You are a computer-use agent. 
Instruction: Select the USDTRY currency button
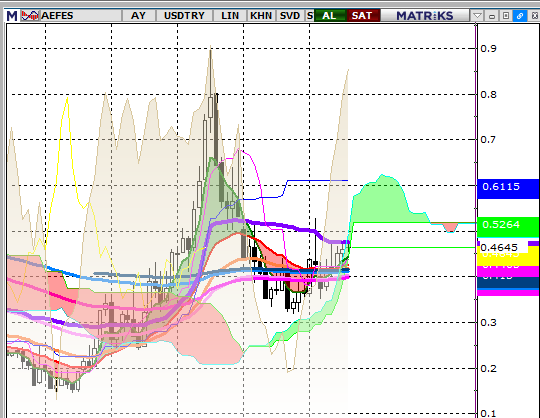pyautogui.click(x=184, y=16)
